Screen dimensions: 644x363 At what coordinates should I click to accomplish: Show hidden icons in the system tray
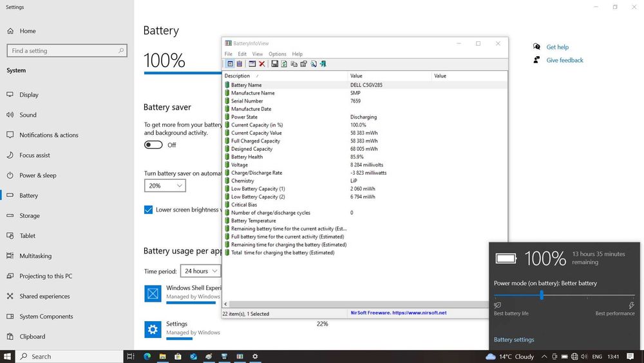coord(545,357)
